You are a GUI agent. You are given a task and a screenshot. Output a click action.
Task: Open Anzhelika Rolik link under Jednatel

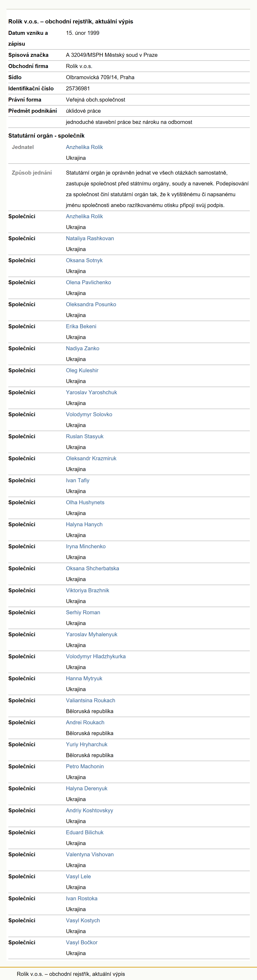pyautogui.click(x=84, y=147)
